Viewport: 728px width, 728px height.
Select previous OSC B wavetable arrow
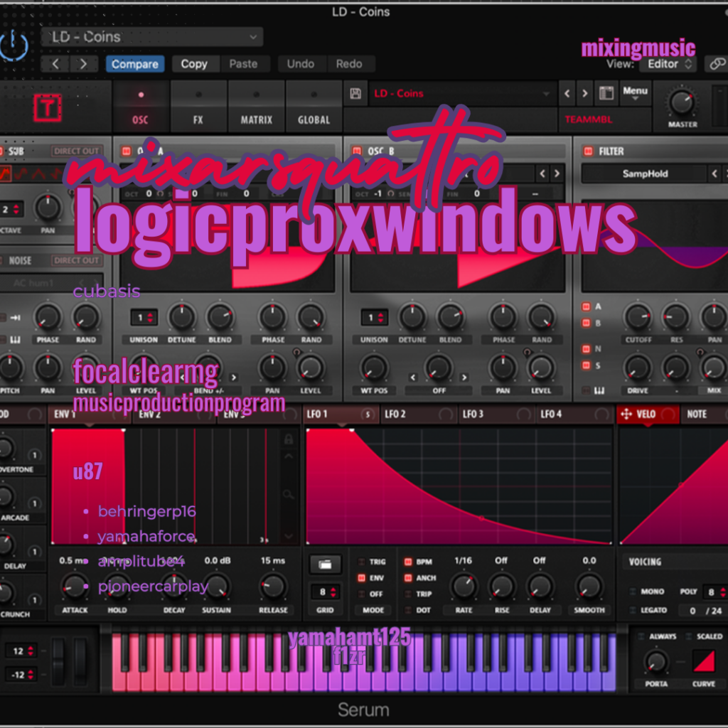(x=542, y=173)
